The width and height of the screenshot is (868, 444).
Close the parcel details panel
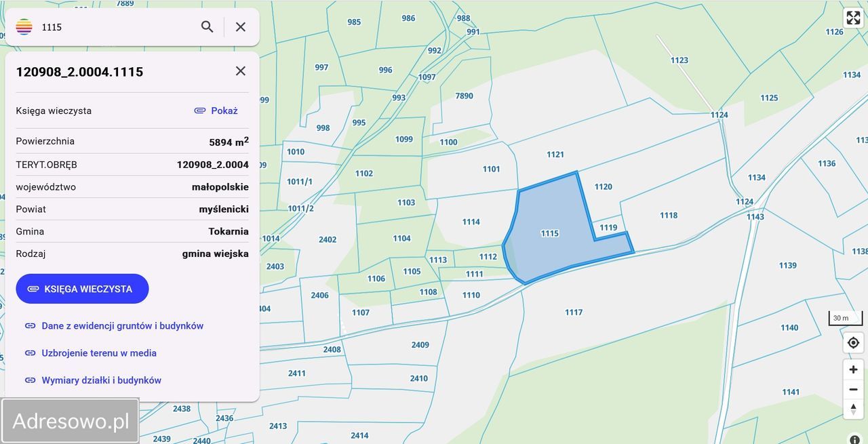[241, 71]
